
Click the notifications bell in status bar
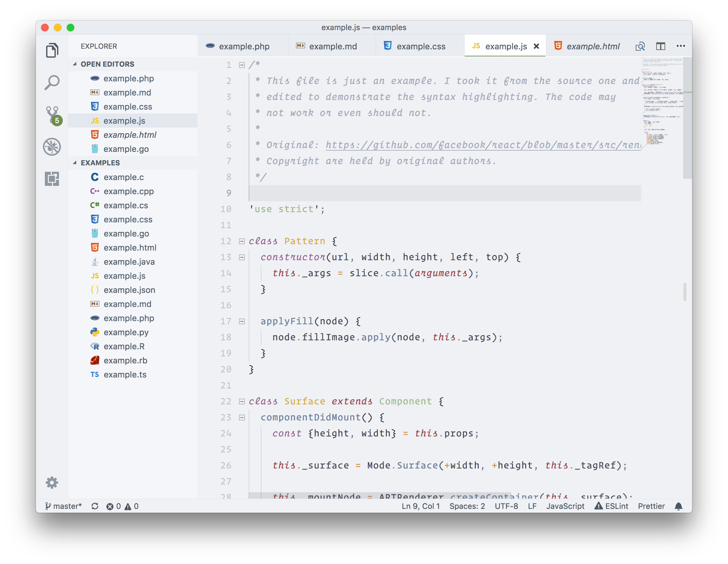pyautogui.click(x=678, y=506)
